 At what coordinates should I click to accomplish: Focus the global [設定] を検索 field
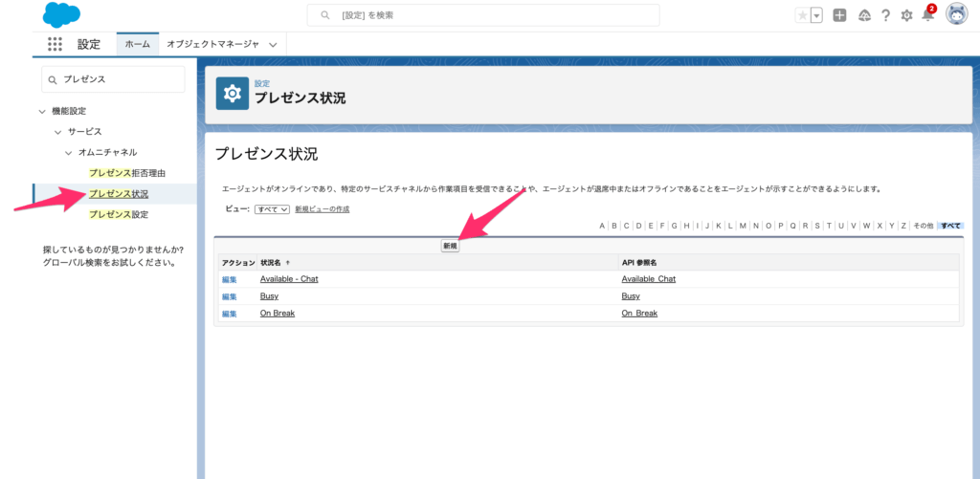point(483,15)
